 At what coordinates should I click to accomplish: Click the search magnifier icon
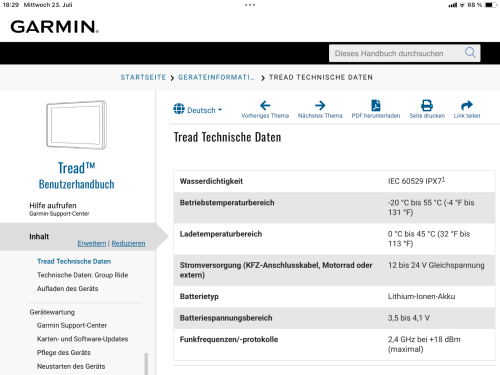pos(470,53)
